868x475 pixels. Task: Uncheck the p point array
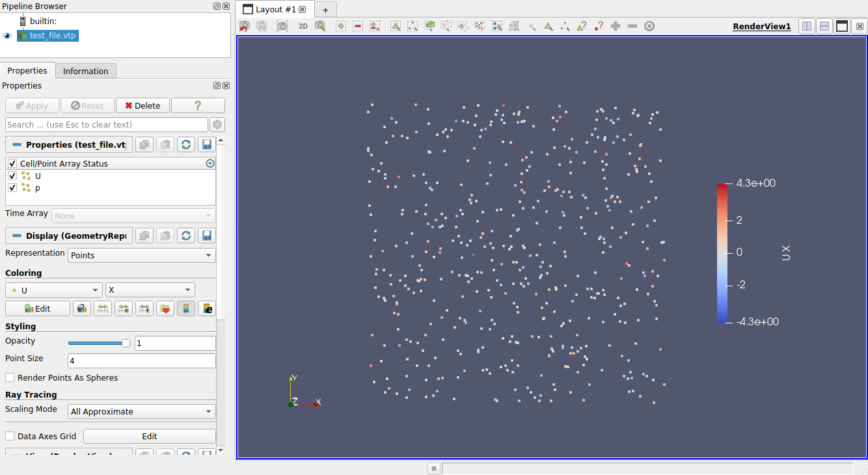11,187
